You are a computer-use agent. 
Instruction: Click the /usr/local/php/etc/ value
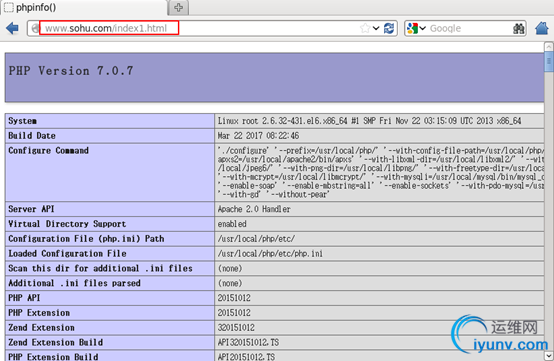coord(256,239)
